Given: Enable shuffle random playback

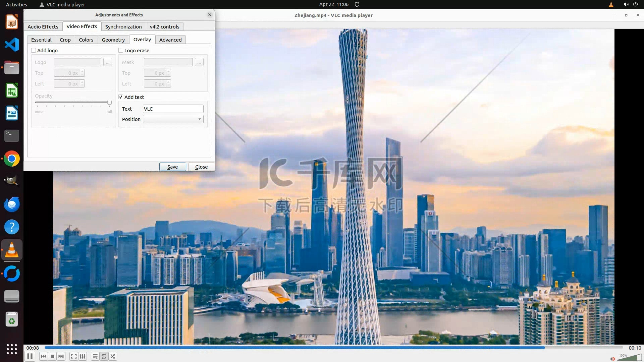Looking at the screenshot, I should click(x=113, y=356).
